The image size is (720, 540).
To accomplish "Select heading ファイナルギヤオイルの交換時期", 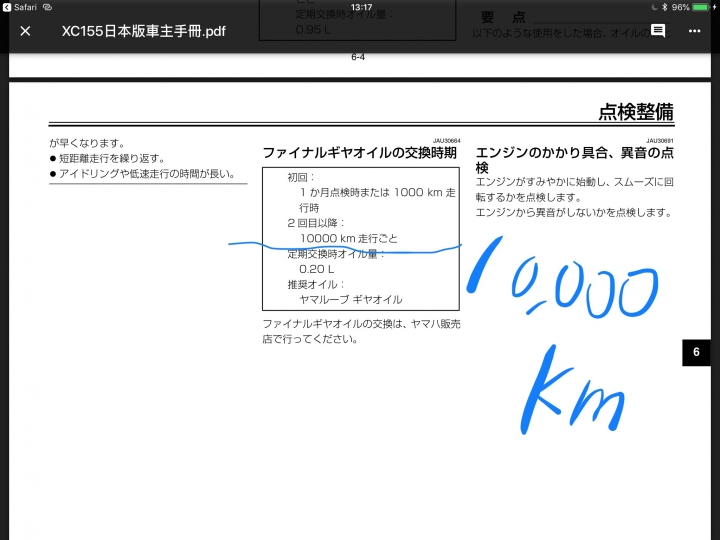I will [360, 152].
